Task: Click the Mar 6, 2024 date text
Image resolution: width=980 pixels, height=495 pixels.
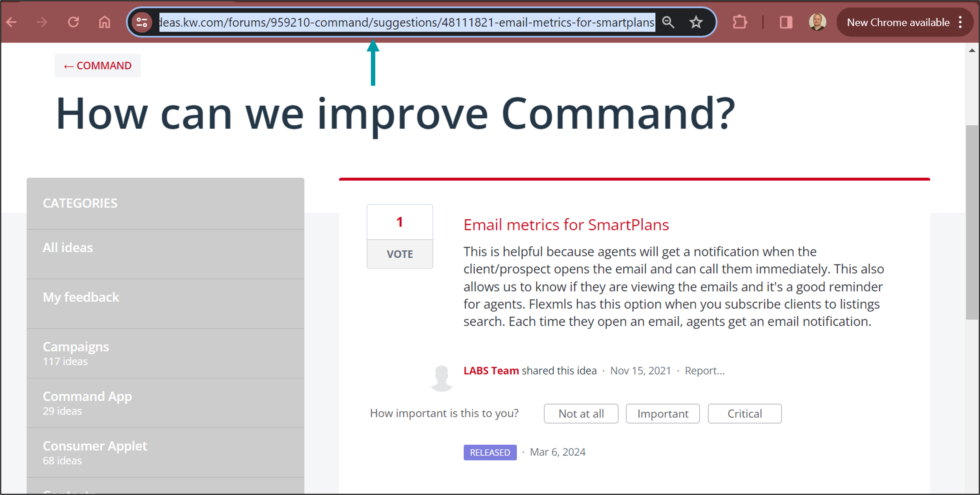Action: click(557, 452)
